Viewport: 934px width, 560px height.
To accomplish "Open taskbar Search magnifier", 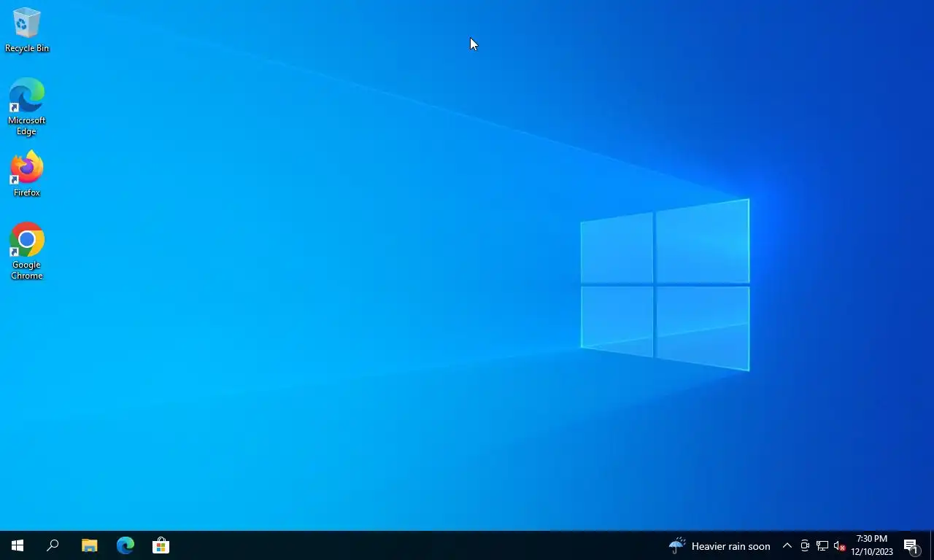I will pyautogui.click(x=53, y=545).
